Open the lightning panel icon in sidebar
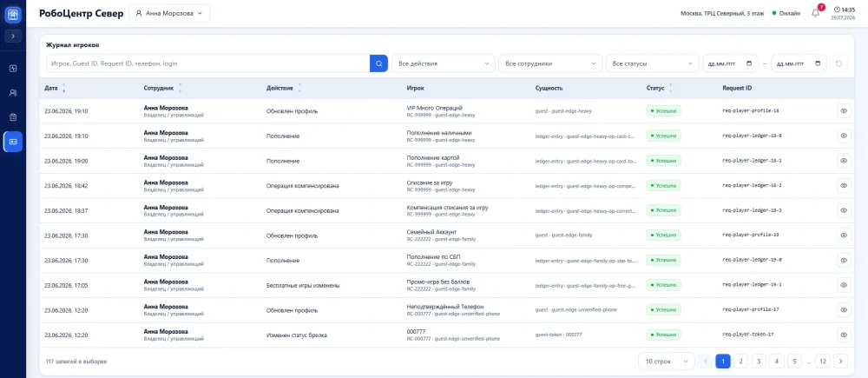Image resolution: width=868 pixels, height=378 pixels. point(13,68)
